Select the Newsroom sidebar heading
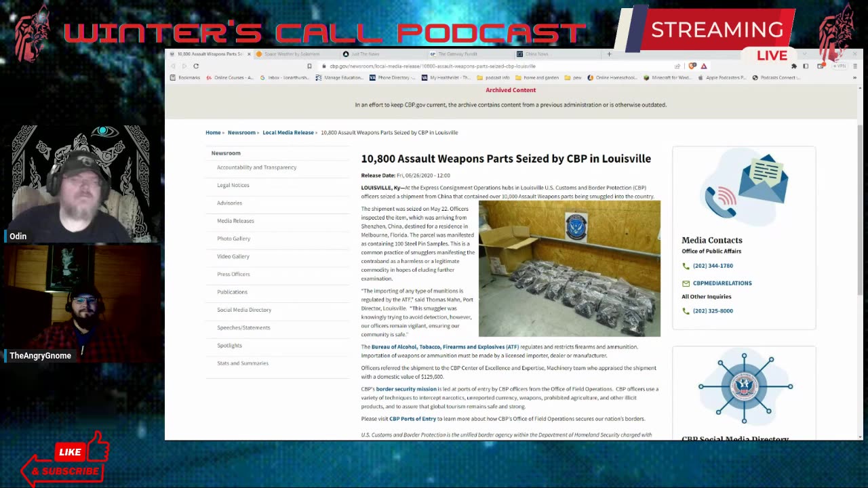Viewport: 868px width, 488px height. coord(226,153)
